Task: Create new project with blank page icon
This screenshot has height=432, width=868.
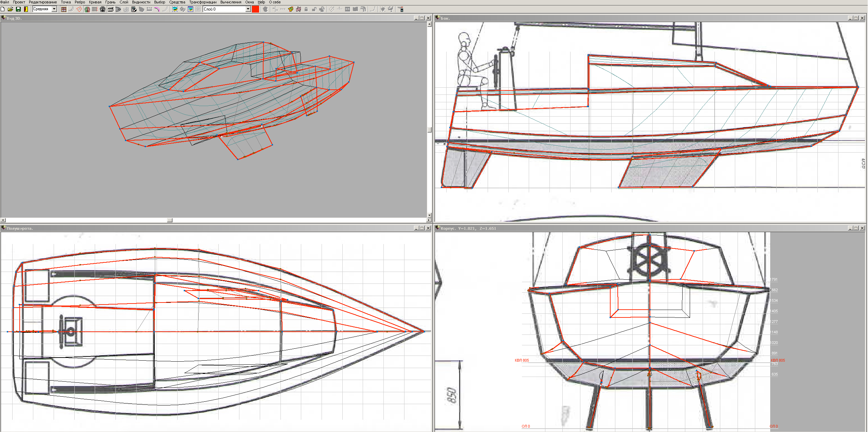Action: click(3, 9)
